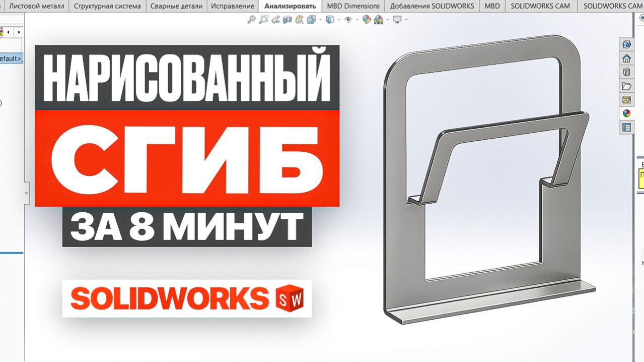Click the Display Style icon
The image size is (644, 362).
pos(330,20)
